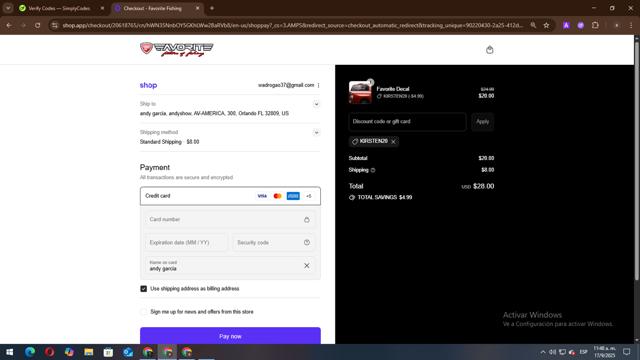Apply the discount code
The width and height of the screenshot is (640, 360).
[482, 122]
